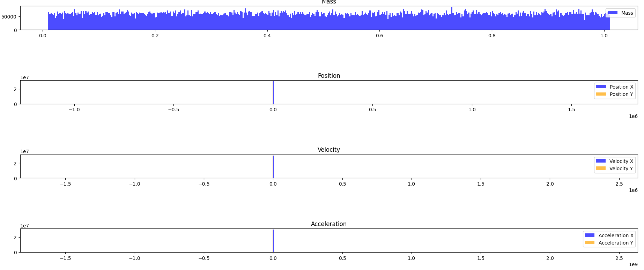Viewport: 644px width, 270px height.
Task: Click the blue Position X legend swatch
Action: point(601,87)
